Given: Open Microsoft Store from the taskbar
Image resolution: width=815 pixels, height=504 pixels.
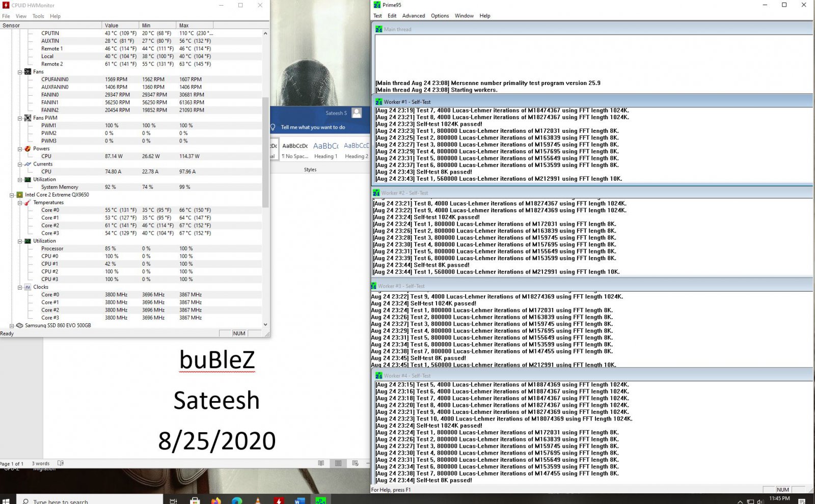Looking at the screenshot, I should tap(195, 500).
